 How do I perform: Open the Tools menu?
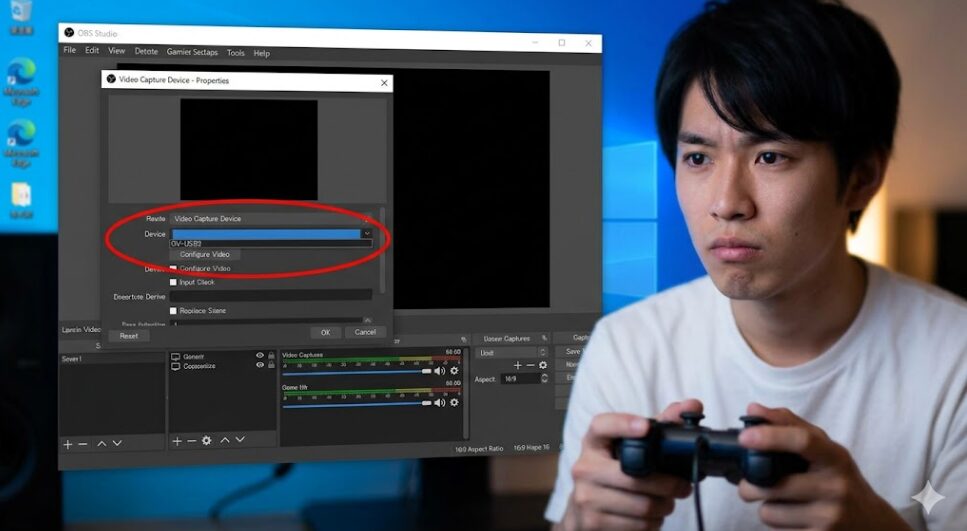click(x=236, y=53)
